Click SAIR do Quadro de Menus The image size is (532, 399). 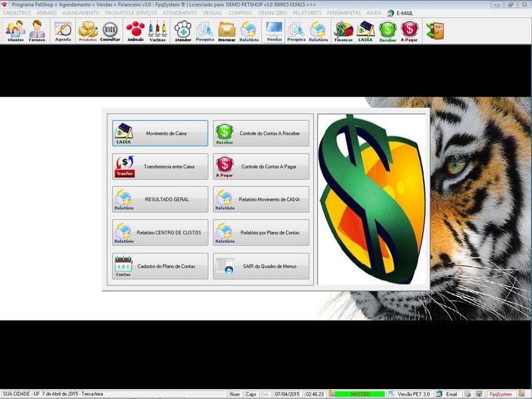click(x=261, y=266)
